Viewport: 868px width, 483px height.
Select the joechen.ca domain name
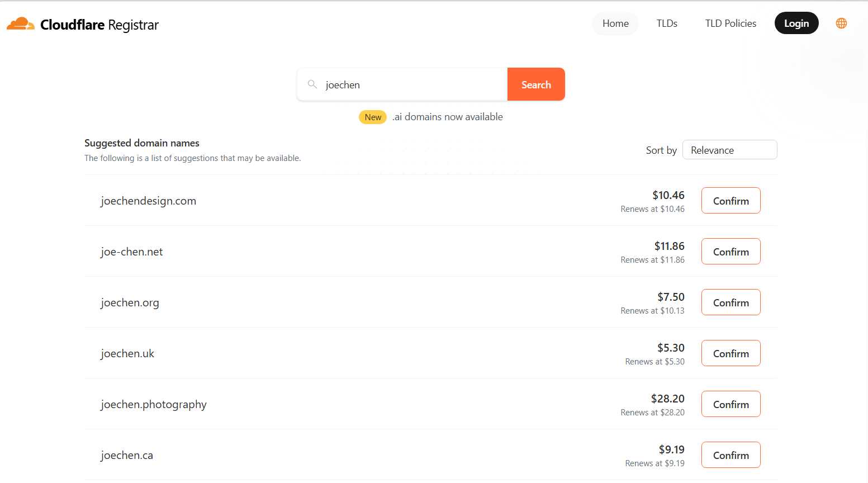coord(127,455)
